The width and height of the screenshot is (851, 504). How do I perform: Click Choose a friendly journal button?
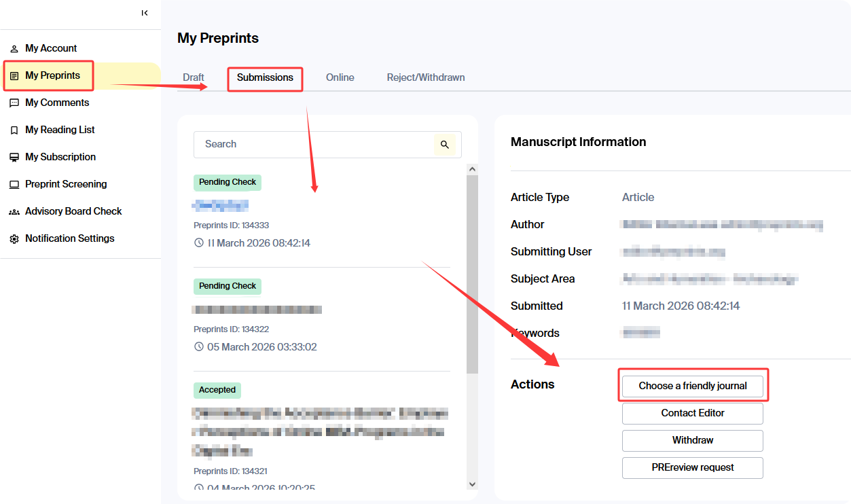[x=692, y=386]
